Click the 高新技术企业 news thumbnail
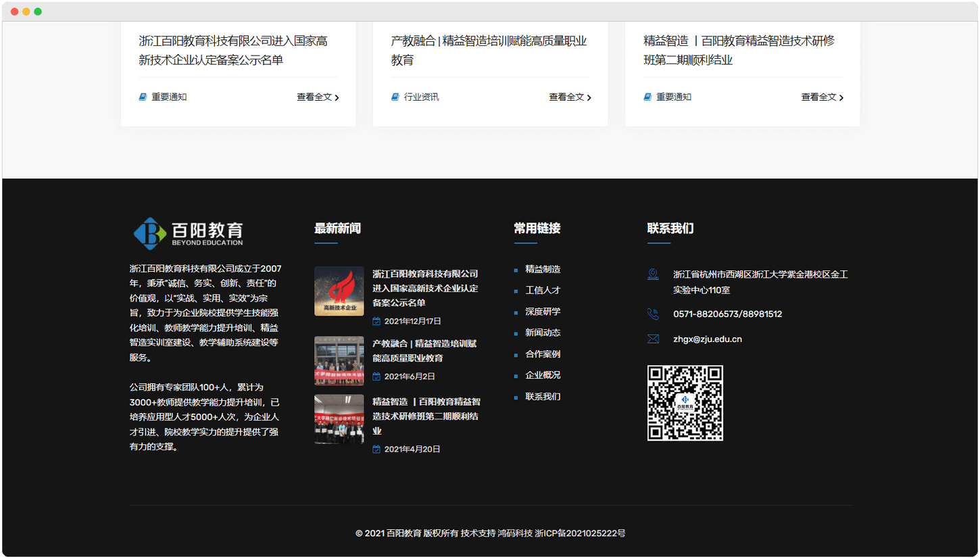 click(x=339, y=291)
